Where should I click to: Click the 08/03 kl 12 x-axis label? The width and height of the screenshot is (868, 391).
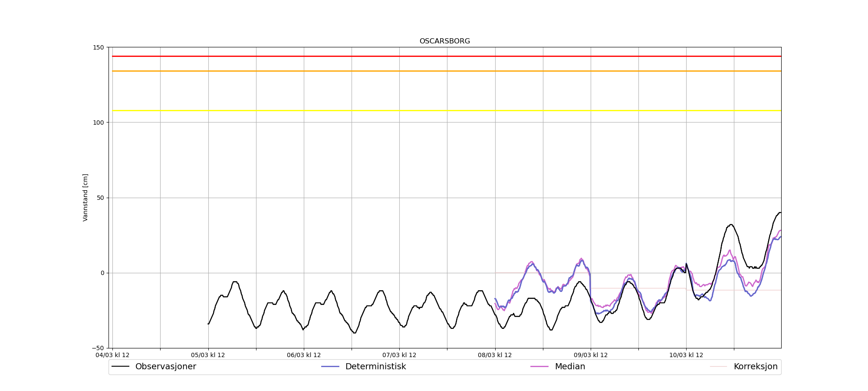495,355
